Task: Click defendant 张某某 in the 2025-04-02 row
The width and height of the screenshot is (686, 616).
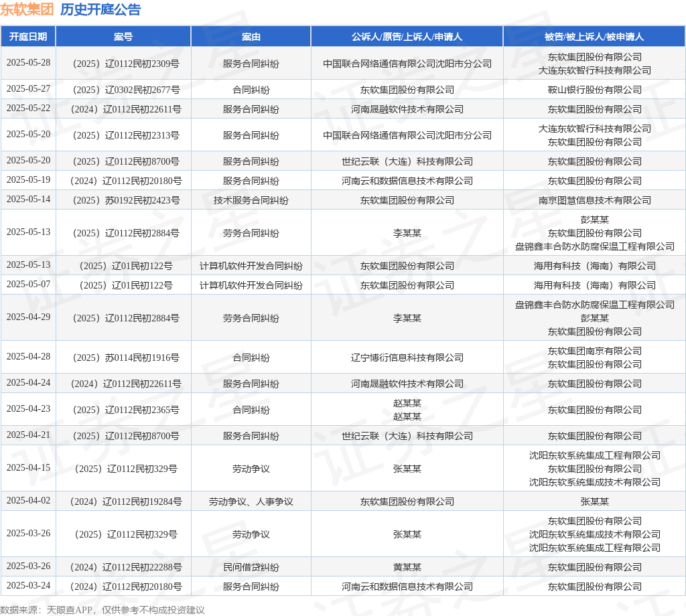Action: 595,502
